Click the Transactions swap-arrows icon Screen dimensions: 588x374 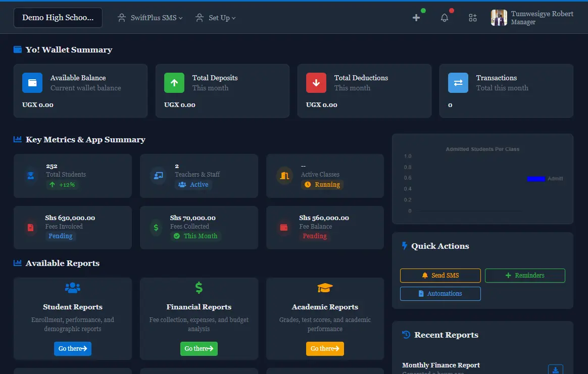pos(458,83)
